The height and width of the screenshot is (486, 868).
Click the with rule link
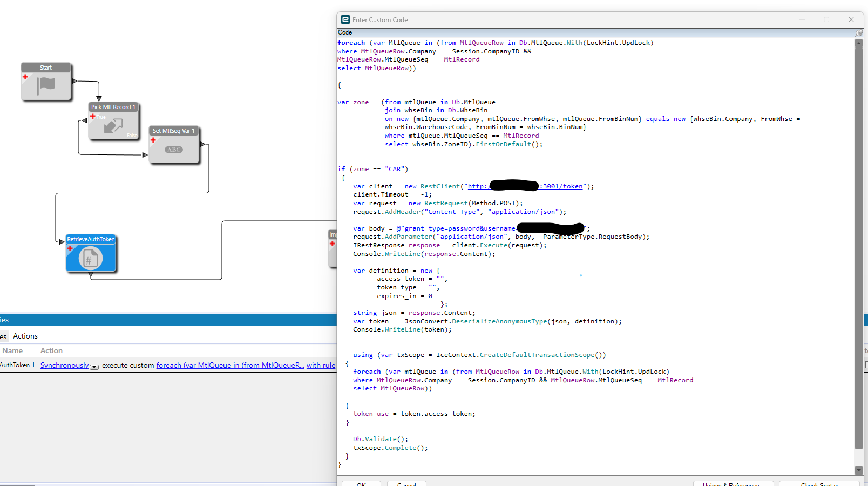point(321,365)
